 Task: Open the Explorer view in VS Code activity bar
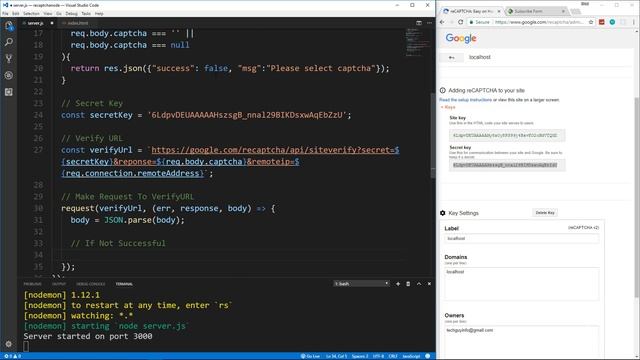pos(9,26)
